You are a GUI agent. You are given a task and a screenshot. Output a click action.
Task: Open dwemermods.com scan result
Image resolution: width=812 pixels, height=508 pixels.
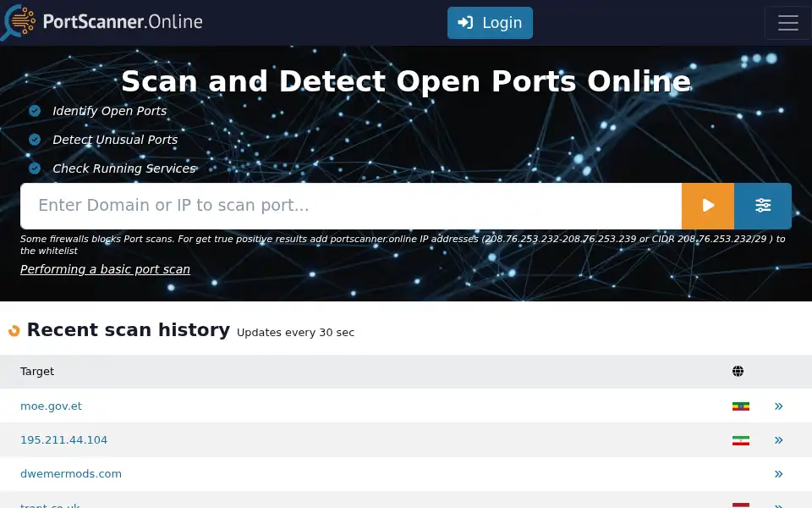[x=71, y=474]
